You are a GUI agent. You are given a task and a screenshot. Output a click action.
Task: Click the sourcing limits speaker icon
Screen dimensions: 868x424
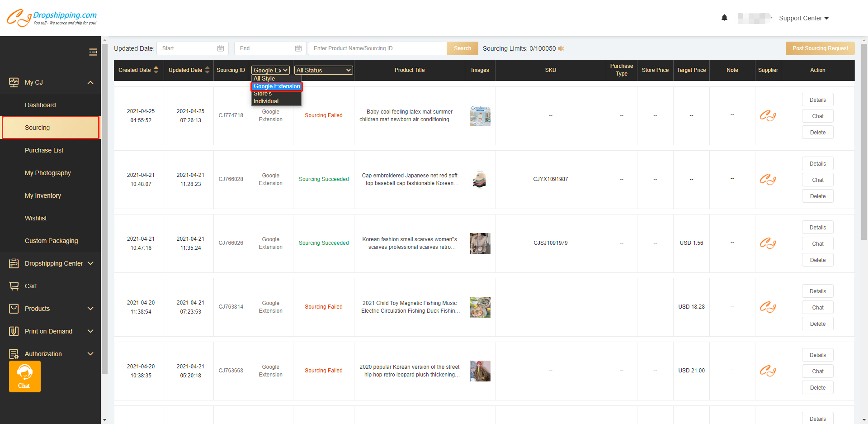(x=561, y=48)
